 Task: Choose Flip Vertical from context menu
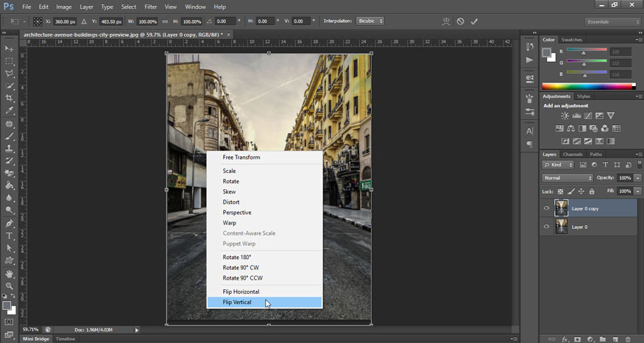point(264,302)
